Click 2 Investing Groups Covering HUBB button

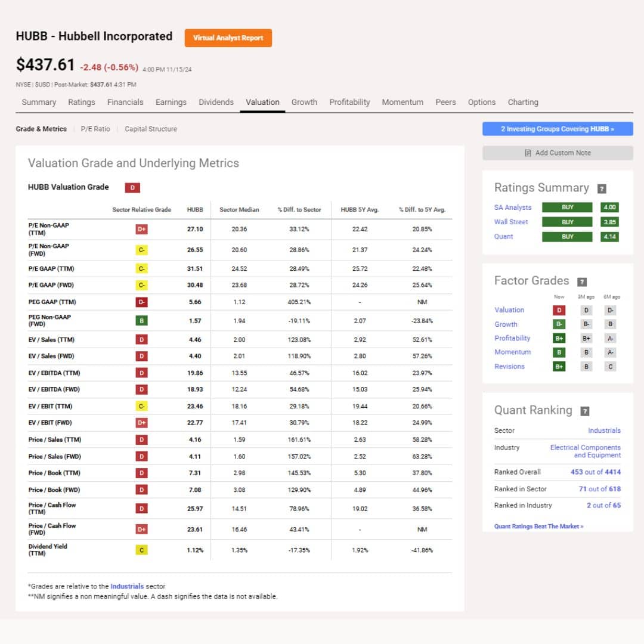pos(558,129)
